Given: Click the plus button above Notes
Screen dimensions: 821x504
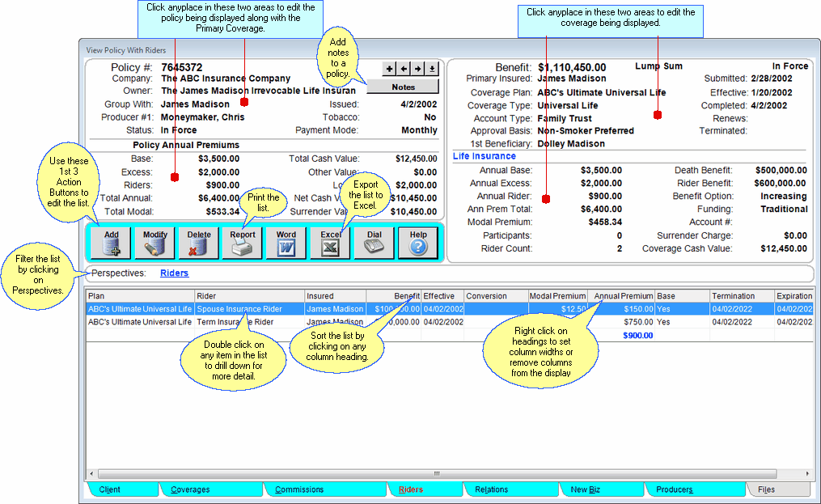Looking at the screenshot, I should pyautogui.click(x=389, y=69).
